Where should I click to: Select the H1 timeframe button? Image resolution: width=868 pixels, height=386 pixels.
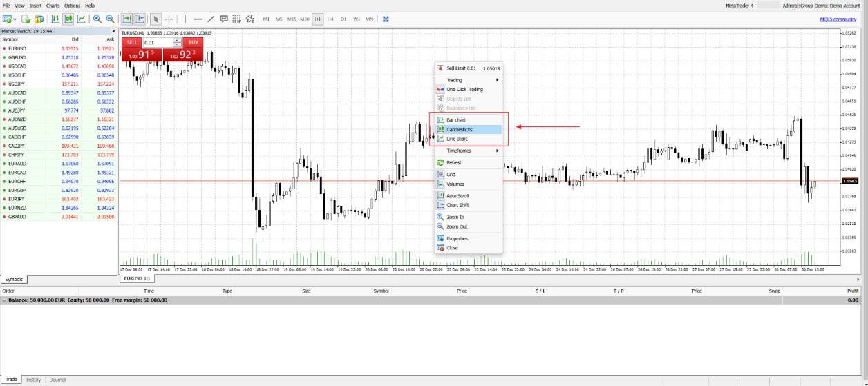pyautogui.click(x=318, y=19)
